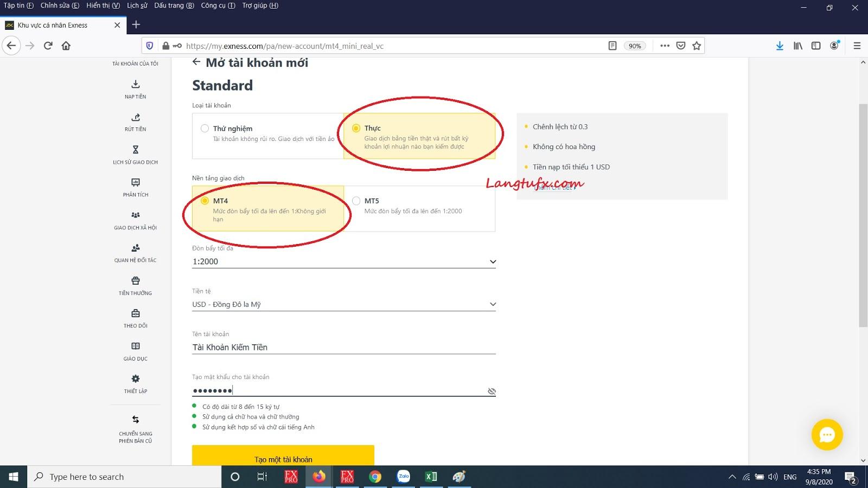This screenshot has height=488, width=868.
Task: Click 90% zoom level indicator
Action: click(x=635, y=46)
